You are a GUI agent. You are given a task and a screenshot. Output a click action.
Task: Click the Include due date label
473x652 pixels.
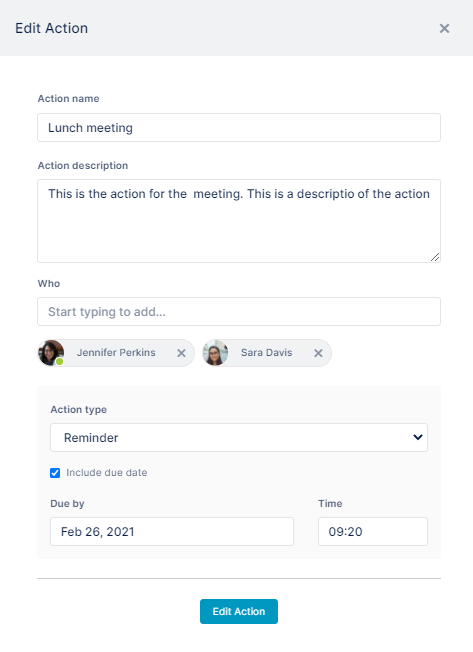coord(106,473)
